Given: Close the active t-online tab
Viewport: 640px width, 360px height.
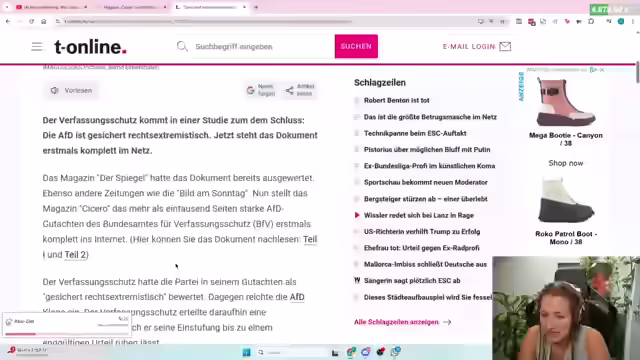Looking at the screenshot, I should pyautogui.click(x=244, y=7).
